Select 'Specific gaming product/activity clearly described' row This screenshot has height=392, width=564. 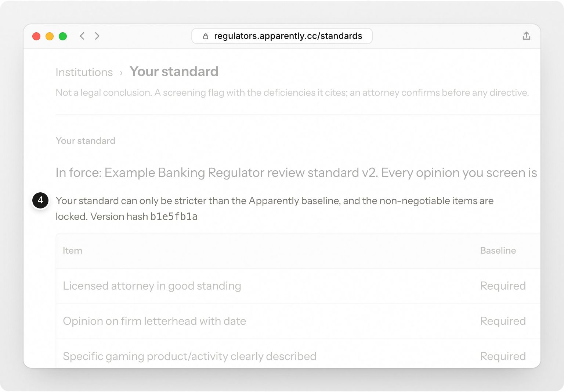pos(298,353)
